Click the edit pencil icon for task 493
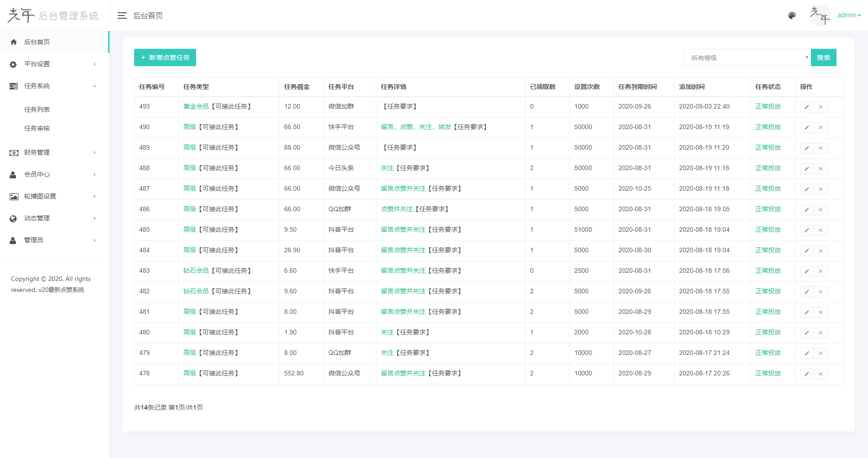Image resolution: width=868 pixels, height=458 pixels. coord(806,107)
